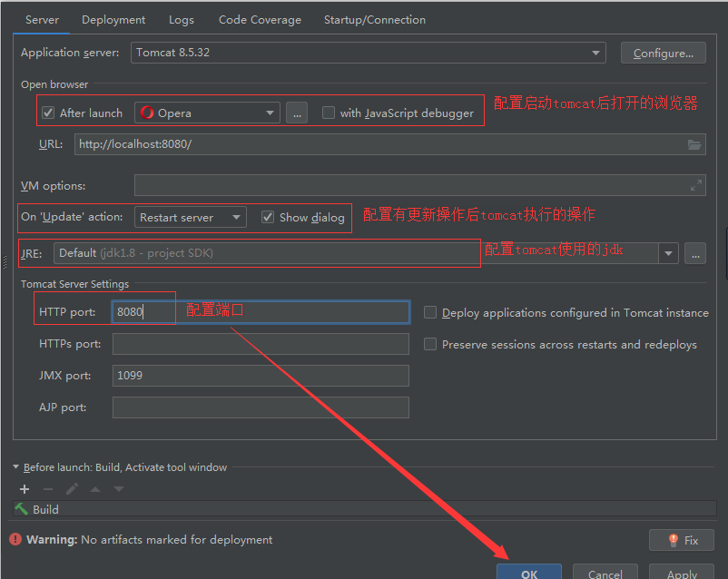Switch to the Logs tab
The width and height of the screenshot is (728, 579).
click(x=181, y=20)
